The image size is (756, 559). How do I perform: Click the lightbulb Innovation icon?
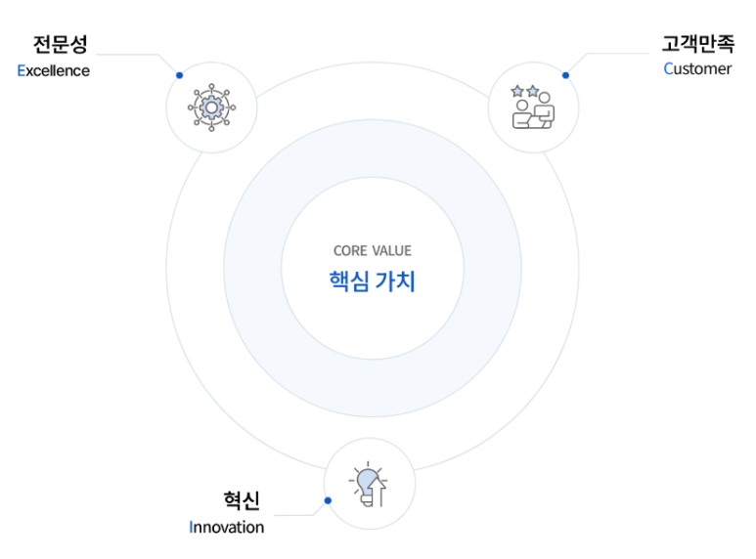369,484
